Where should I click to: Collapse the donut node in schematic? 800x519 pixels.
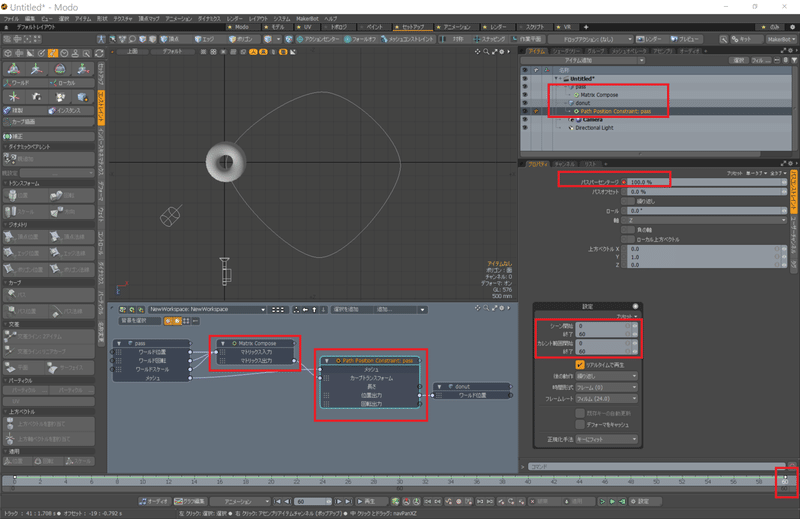click(439, 386)
